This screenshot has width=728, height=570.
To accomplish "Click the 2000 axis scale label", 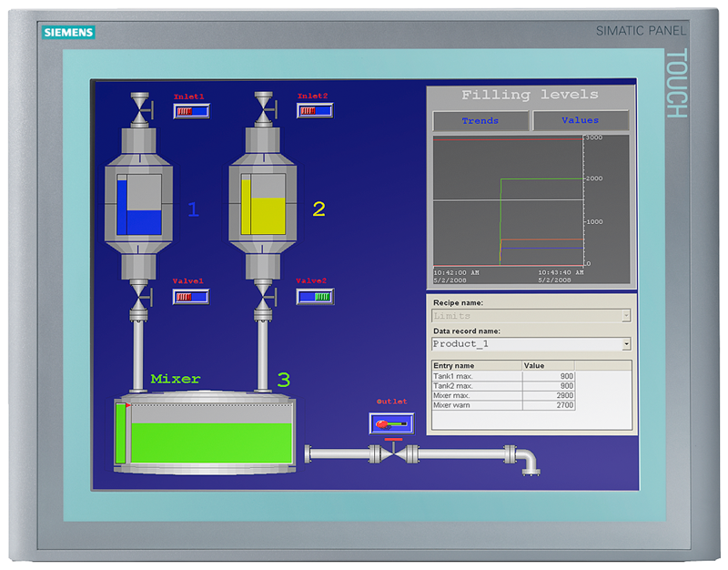I will [594, 178].
